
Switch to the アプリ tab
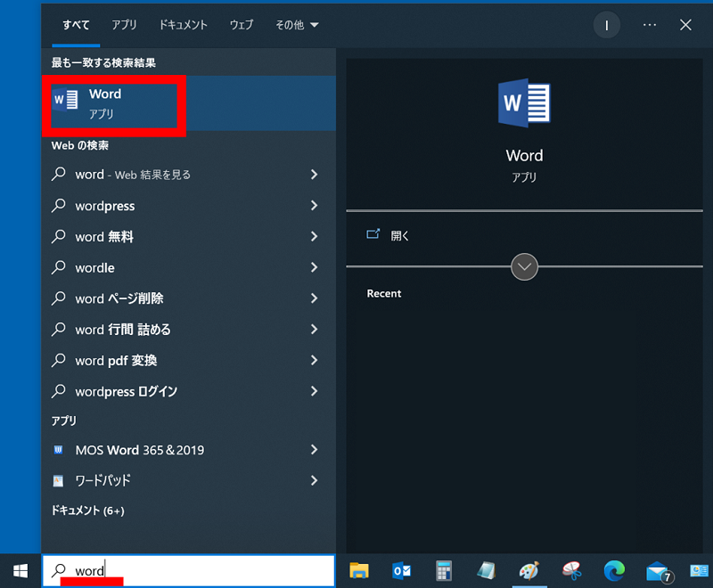point(124,25)
